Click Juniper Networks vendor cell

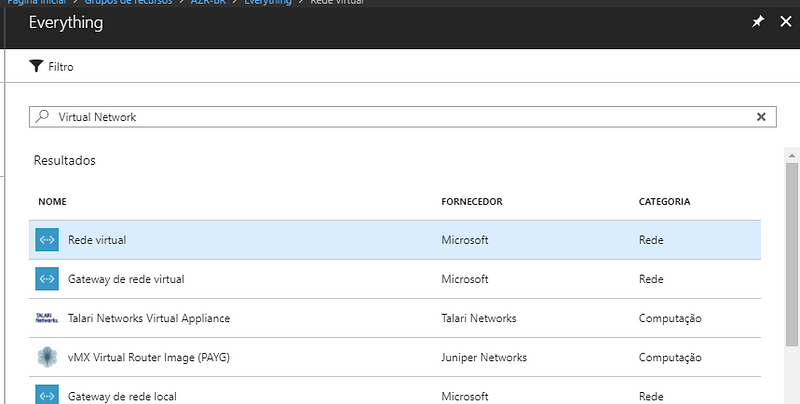point(484,357)
